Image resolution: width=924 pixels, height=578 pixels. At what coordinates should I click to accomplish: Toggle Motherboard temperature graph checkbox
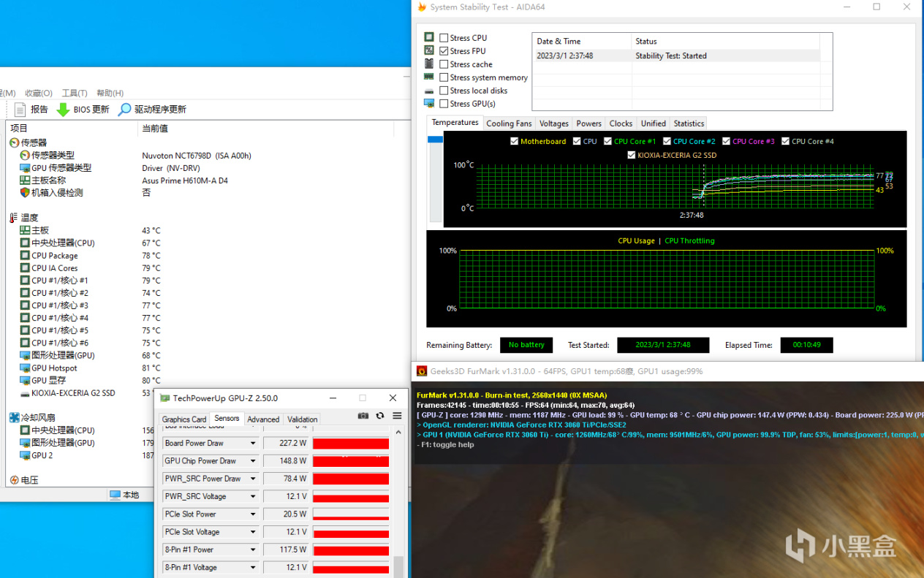click(x=514, y=141)
